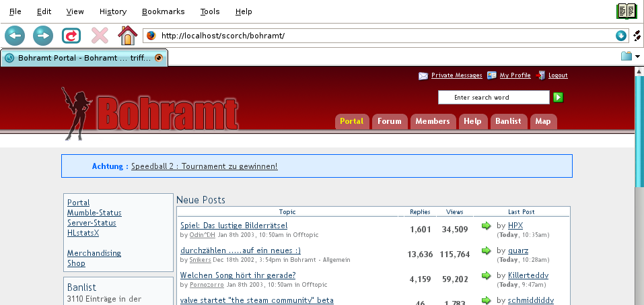The height and width of the screenshot is (305, 644).
Task: Open the Bookmarks menu
Action: click(162, 11)
